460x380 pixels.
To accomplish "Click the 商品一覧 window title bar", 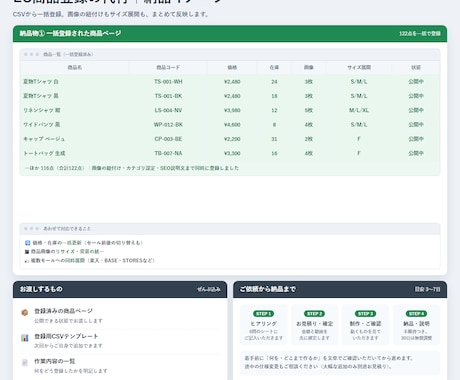I will click(230, 54).
